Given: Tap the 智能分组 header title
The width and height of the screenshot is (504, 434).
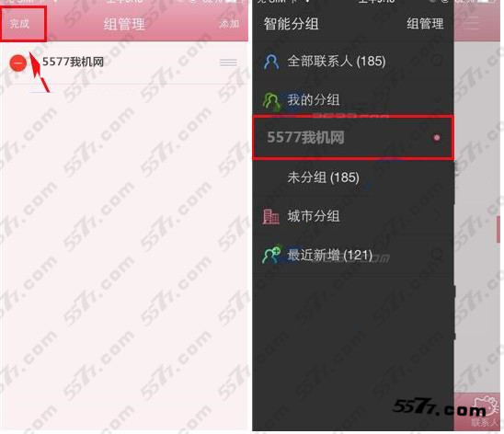Looking at the screenshot, I should tap(292, 24).
